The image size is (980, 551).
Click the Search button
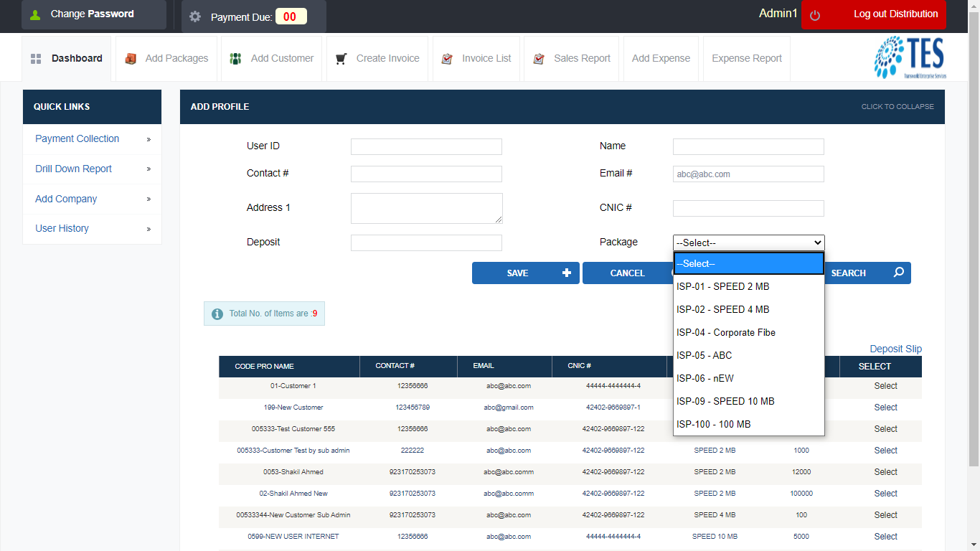[867, 273]
